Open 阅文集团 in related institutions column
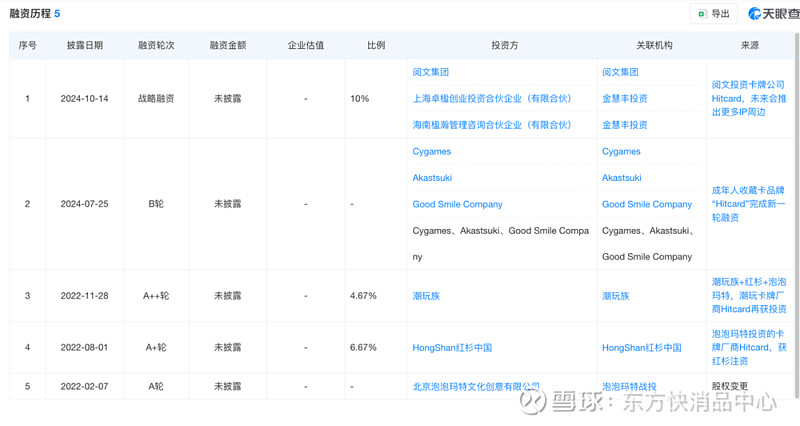 coord(620,72)
